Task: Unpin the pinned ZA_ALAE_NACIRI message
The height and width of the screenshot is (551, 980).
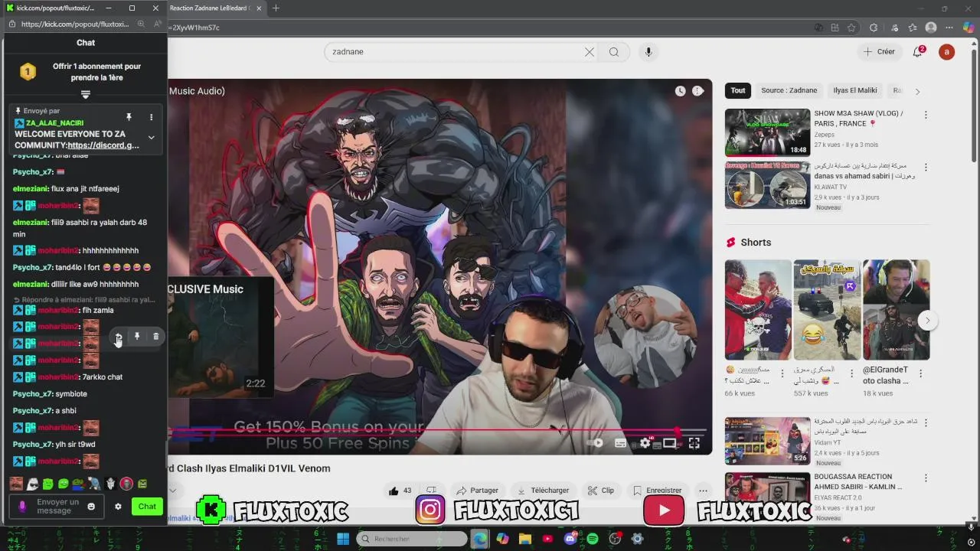Action: coord(129,117)
